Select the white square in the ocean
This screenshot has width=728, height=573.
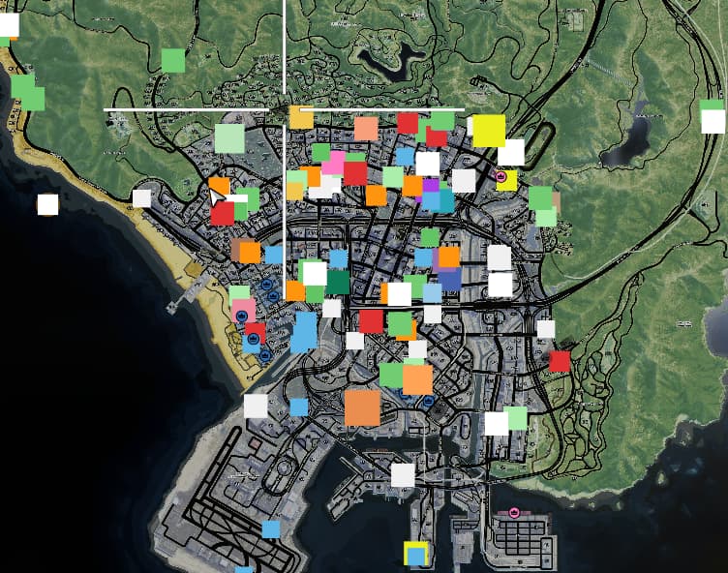pyautogui.click(x=47, y=205)
